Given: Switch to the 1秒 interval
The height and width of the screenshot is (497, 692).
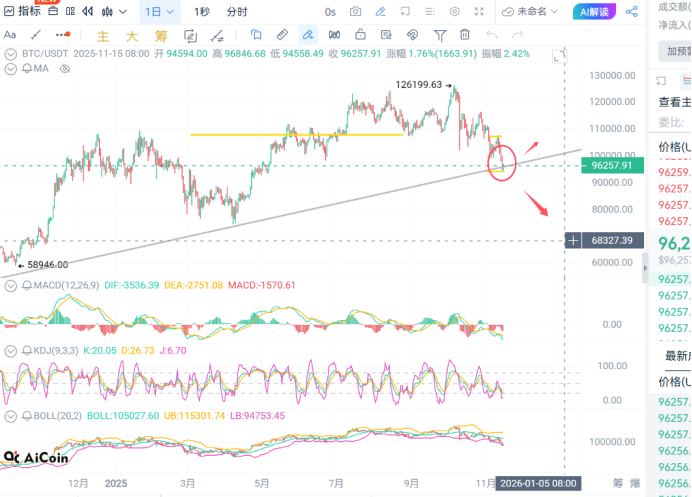Looking at the screenshot, I should (x=202, y=12).
